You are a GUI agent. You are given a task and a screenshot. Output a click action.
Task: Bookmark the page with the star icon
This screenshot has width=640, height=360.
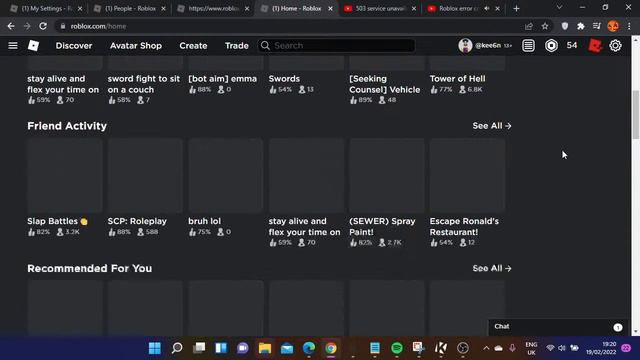pos(545,26)
